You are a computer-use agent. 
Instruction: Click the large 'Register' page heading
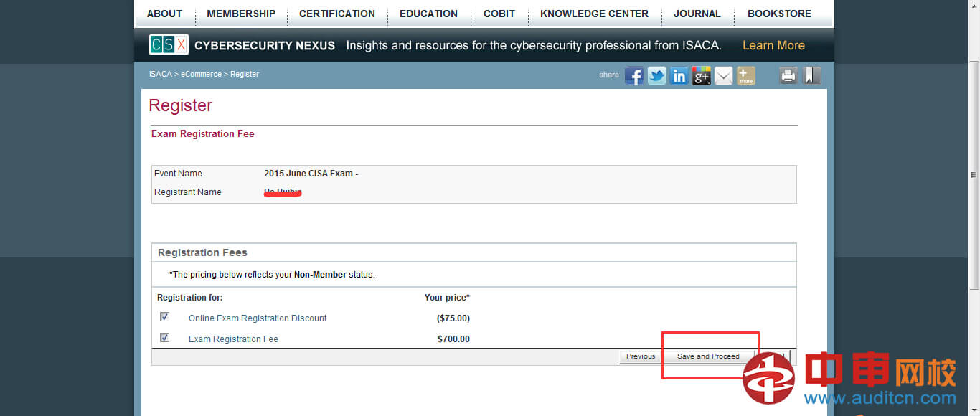180,105
